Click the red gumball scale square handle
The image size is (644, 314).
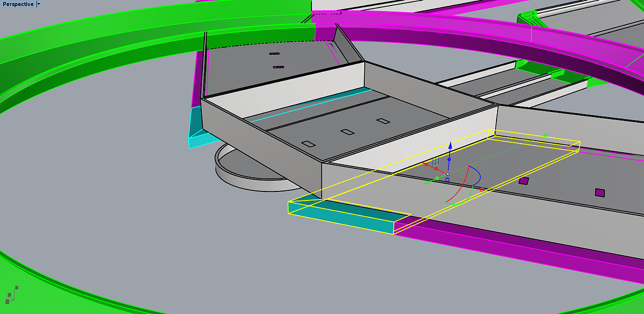point(482,189)
